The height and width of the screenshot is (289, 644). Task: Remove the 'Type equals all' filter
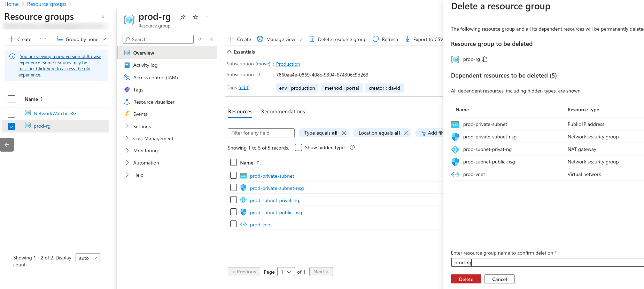[344, 133]
